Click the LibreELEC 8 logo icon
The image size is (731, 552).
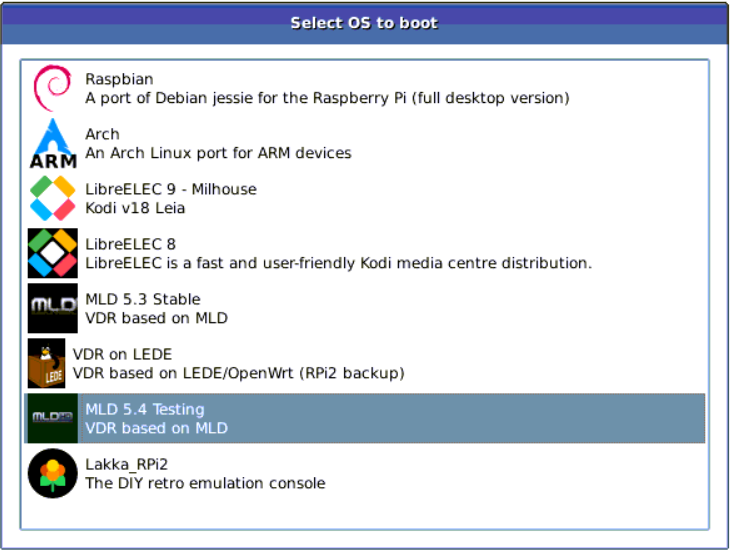[x=53, y=253]
